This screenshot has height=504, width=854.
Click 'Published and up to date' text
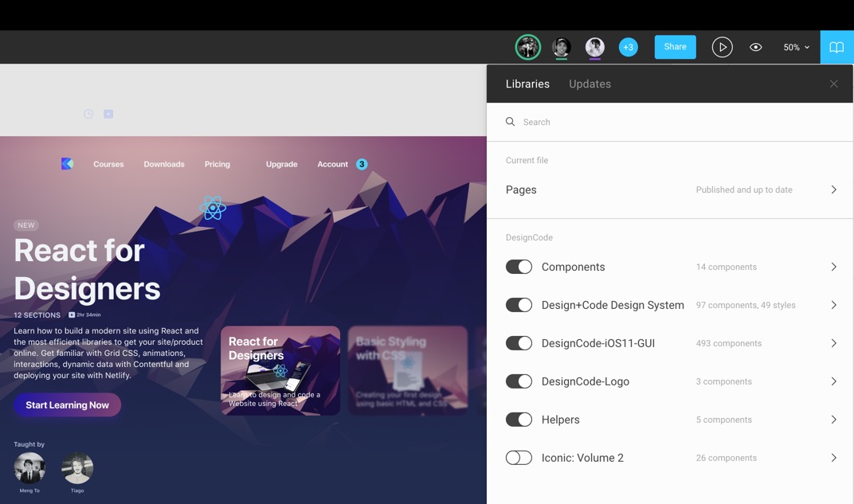point(744,189)
